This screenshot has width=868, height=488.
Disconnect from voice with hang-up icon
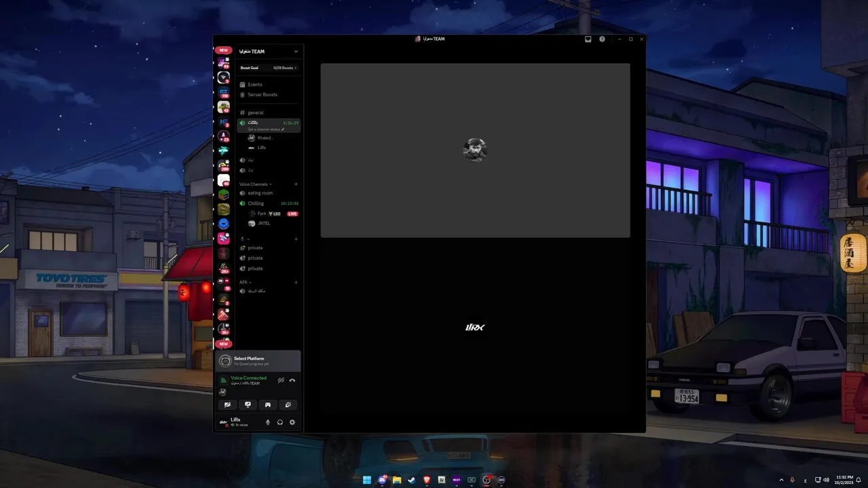(x=292, y=380)
